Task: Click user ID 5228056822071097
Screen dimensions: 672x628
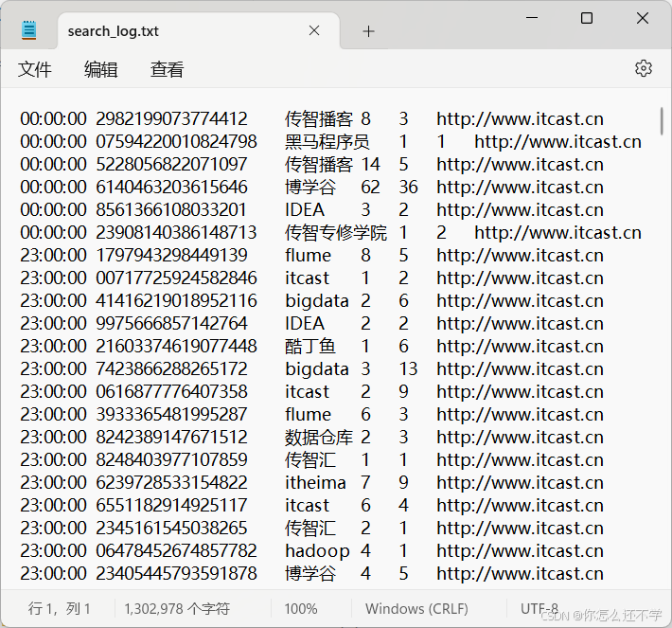Action: coord(171,164)
